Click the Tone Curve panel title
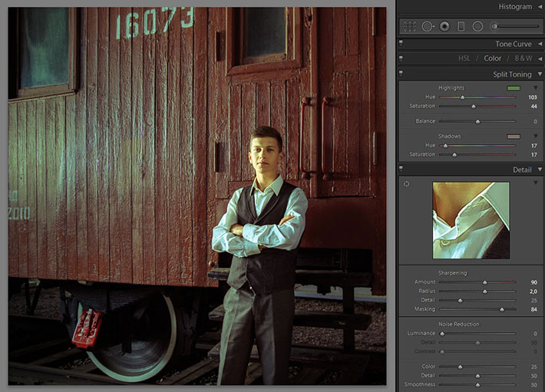Screen dimensions: 545x392 click(514, 44)
